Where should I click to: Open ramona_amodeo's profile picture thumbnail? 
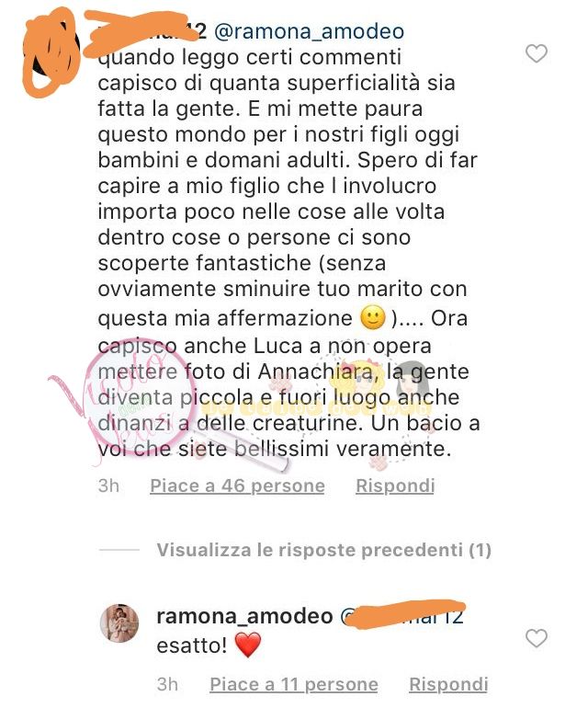[x=119, y=622]
